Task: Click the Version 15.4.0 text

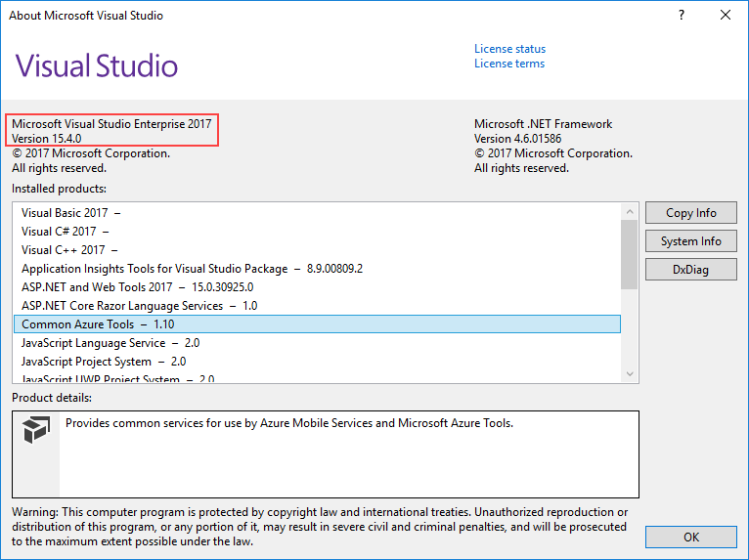Action: point(47,139)
